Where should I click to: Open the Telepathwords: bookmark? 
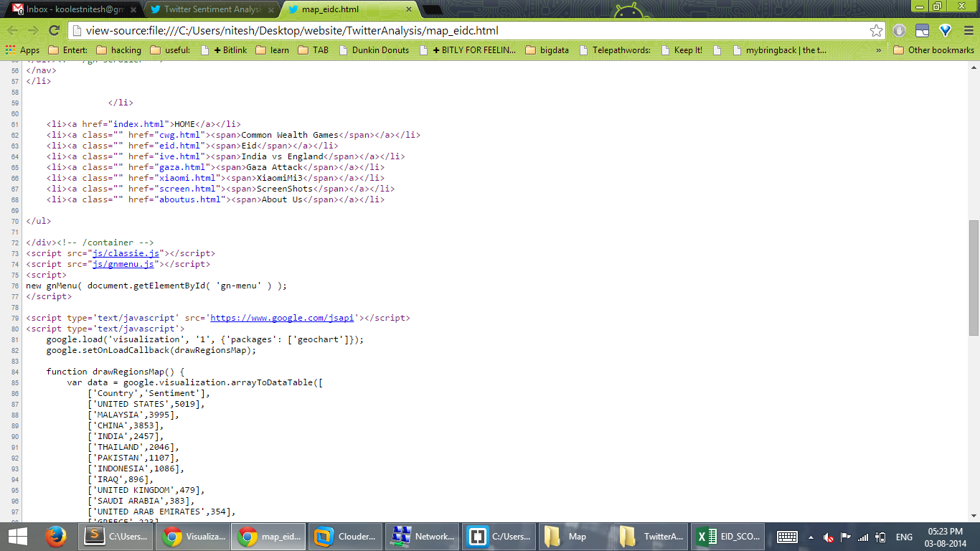click(x=615, y=50)
